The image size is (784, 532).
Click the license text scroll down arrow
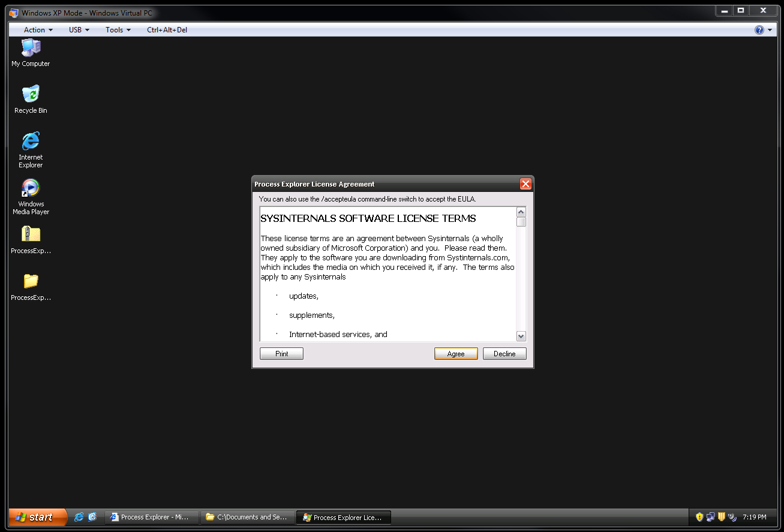[x=521, y=336]
